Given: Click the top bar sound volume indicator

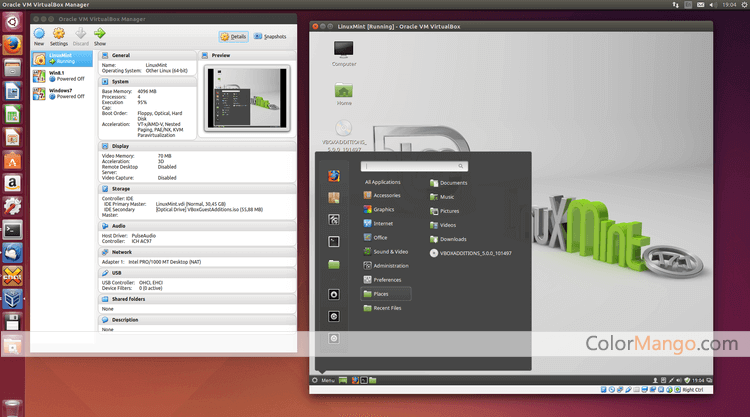Looking at the screenshot, I should click(x=712, y=5).
